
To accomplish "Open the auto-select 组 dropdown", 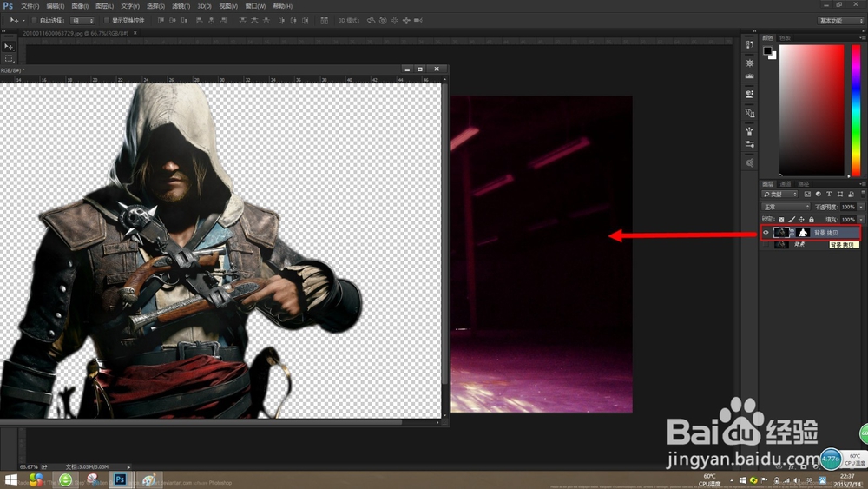I will click(82, 21).
